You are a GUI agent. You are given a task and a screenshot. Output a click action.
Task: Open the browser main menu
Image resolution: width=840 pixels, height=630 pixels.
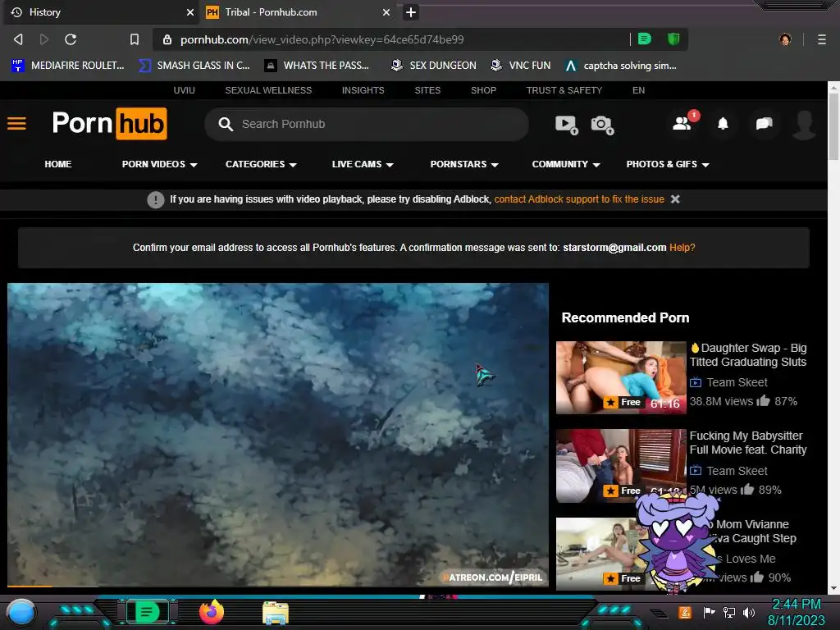822,39
